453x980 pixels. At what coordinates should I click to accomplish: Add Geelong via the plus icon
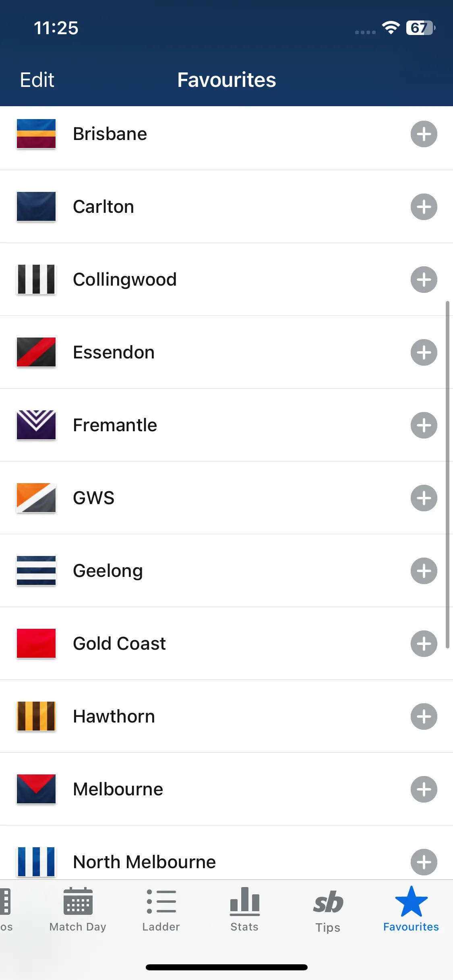[x=424, y=571]
